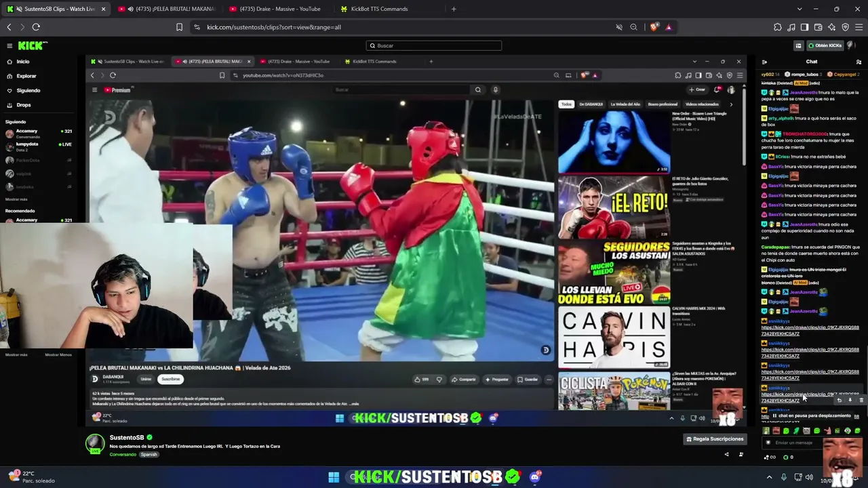Reload the Kick clips page
Viewport: 868px width, 488px height.
pos(36,27)
